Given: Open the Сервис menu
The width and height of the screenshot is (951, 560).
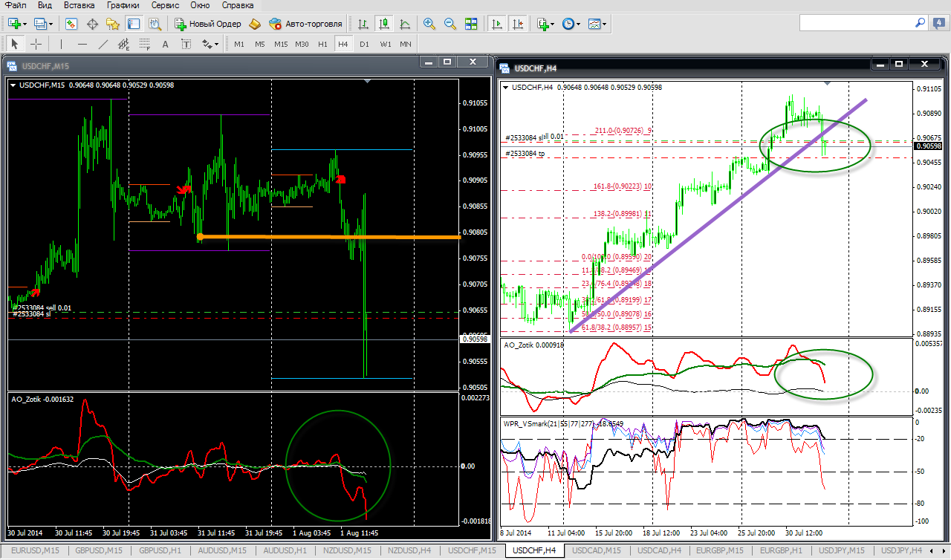Looking at the screenshot, I should [164, 5].
